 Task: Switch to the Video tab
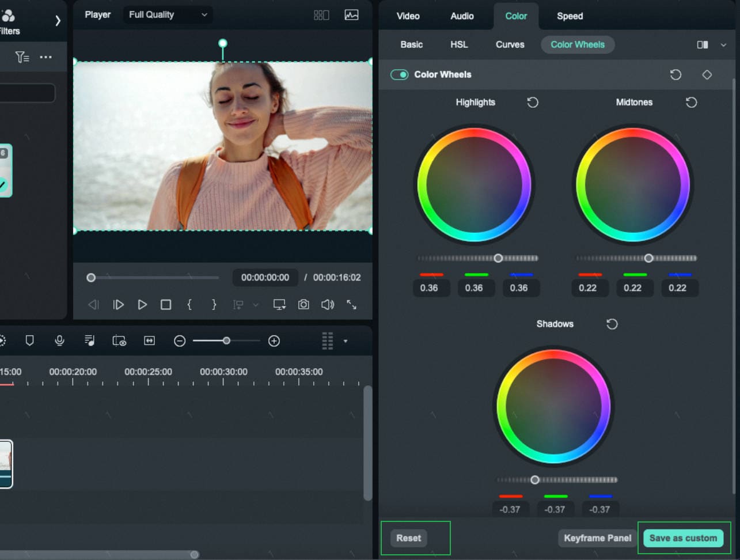408,16
